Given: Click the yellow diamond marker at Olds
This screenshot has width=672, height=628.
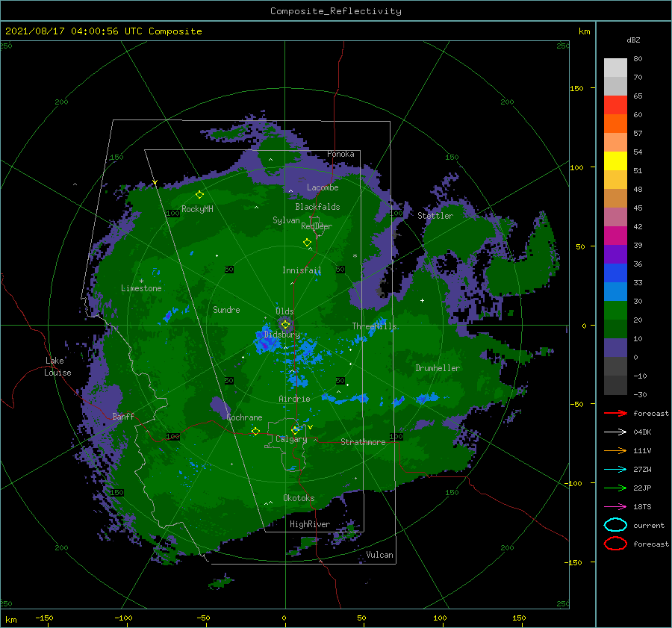Looking at the screenshot, I should pos(285,325).
